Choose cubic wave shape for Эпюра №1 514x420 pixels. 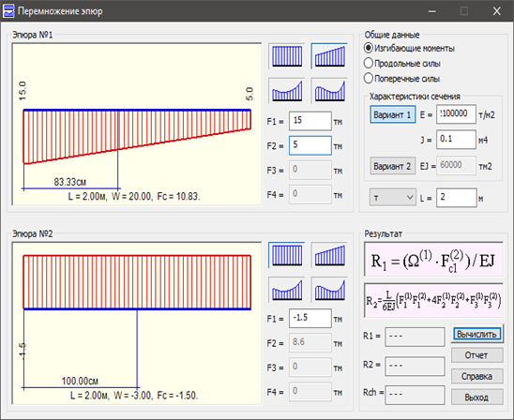click(x=329, y=91)
